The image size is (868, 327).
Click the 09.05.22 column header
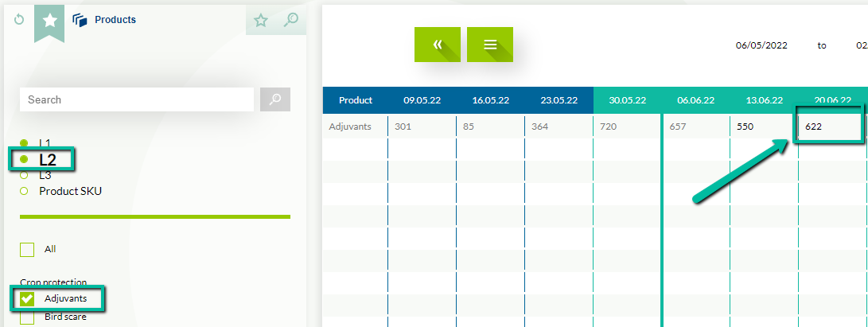422,100
